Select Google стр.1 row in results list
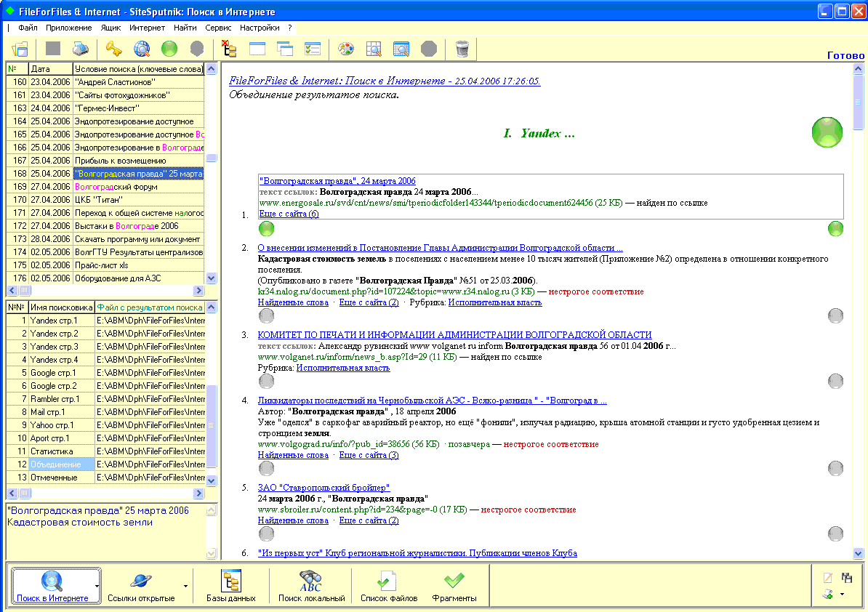The height and width of the screenshot is (612, 868). point(105,373)
